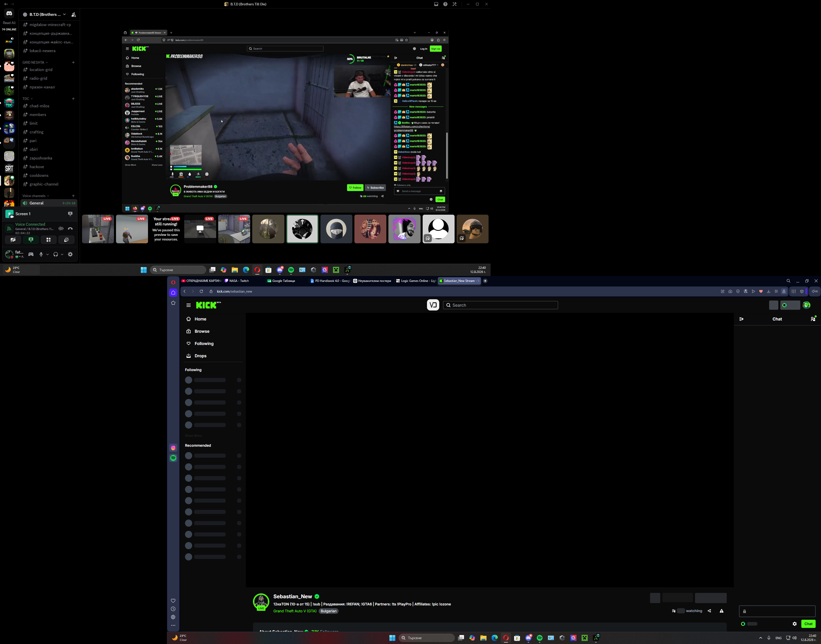The height and width of the screenshot is (644, 821).
Task: Add channel to GRID NESHTA category
Action: [x=74, y=63]
